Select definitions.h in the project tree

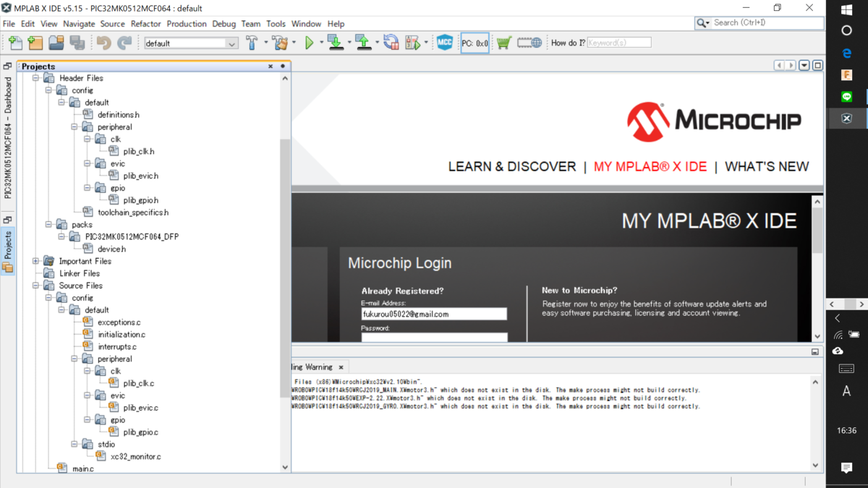pos(119,115)
